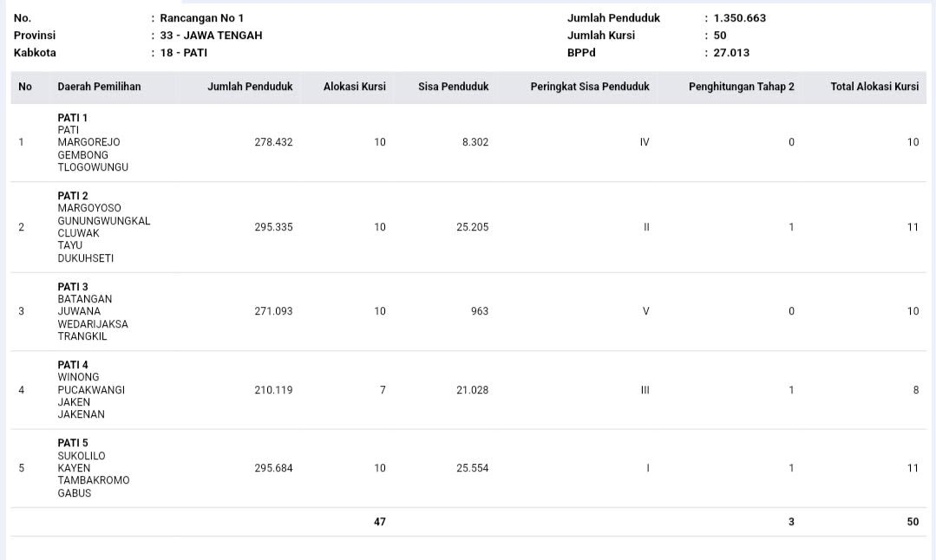Click the 'No' column header

(x=25, y=87)
